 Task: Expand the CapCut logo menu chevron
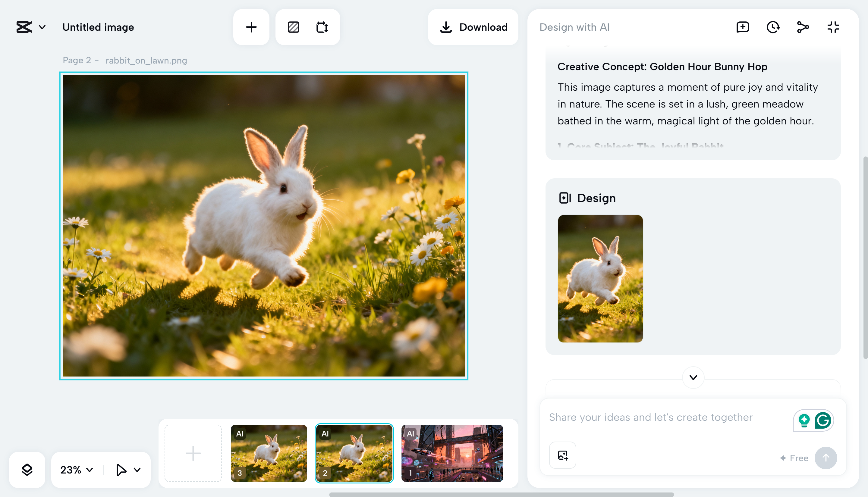(42, 27)
